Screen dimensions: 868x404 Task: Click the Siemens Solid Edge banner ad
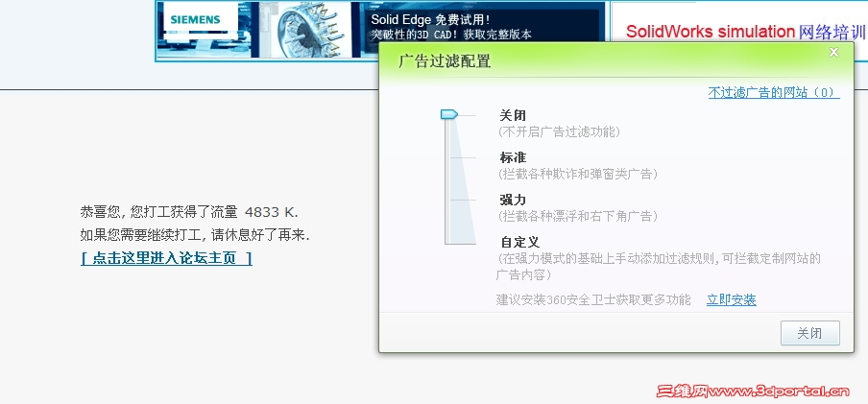380,31
